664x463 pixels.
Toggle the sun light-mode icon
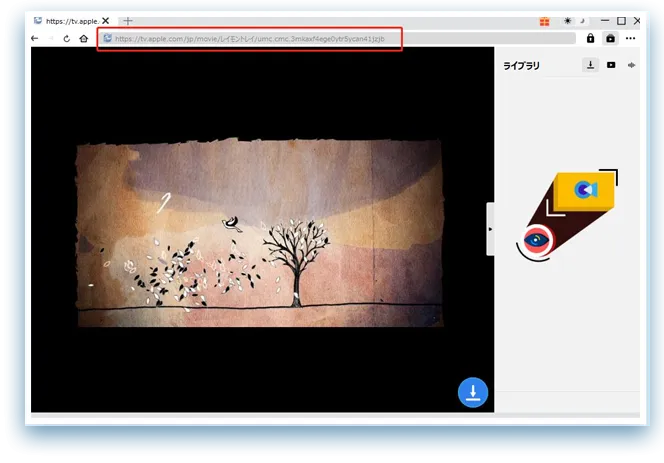pos(567,21)
